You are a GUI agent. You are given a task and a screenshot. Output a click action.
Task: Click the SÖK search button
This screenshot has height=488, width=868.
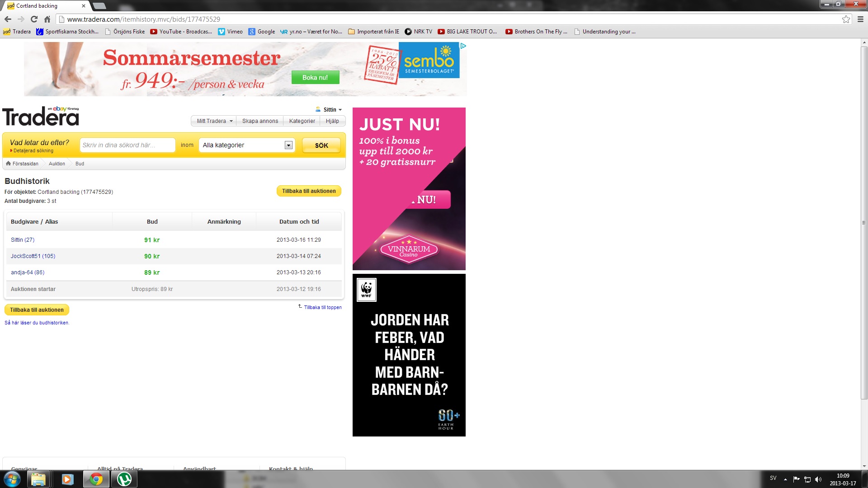tap(321, 145)
